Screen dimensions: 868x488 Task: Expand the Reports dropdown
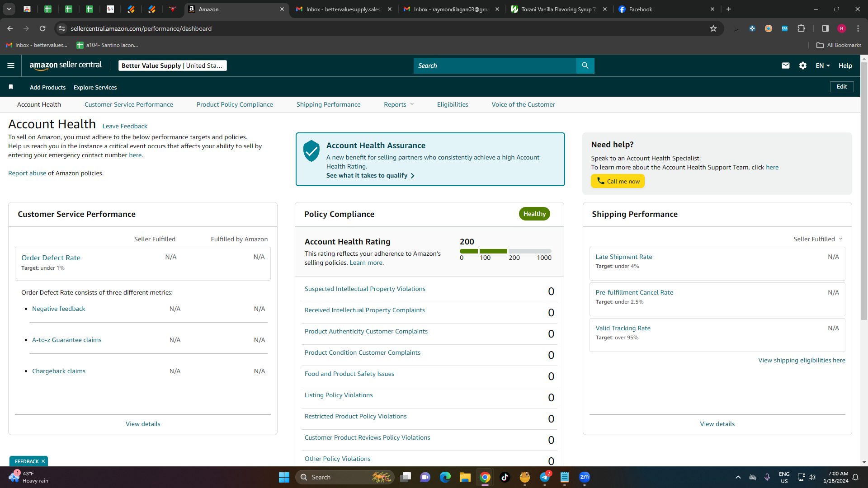(x=399, y=104)
